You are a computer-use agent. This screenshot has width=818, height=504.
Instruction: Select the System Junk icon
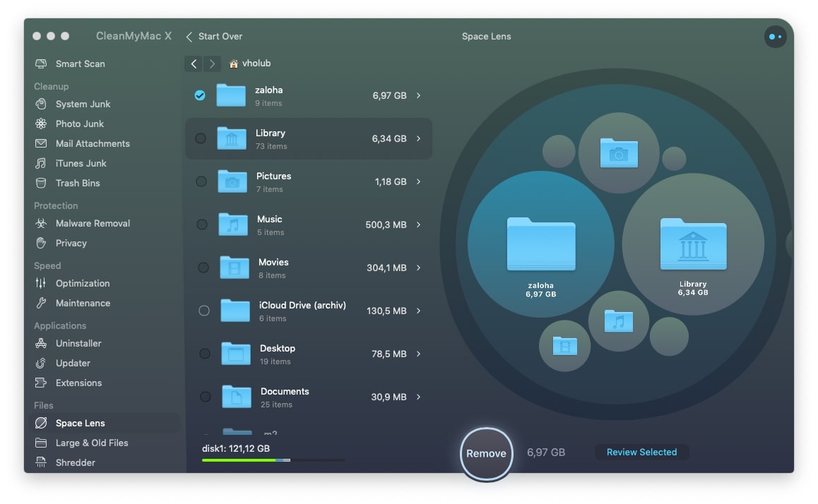click(41, 104)
